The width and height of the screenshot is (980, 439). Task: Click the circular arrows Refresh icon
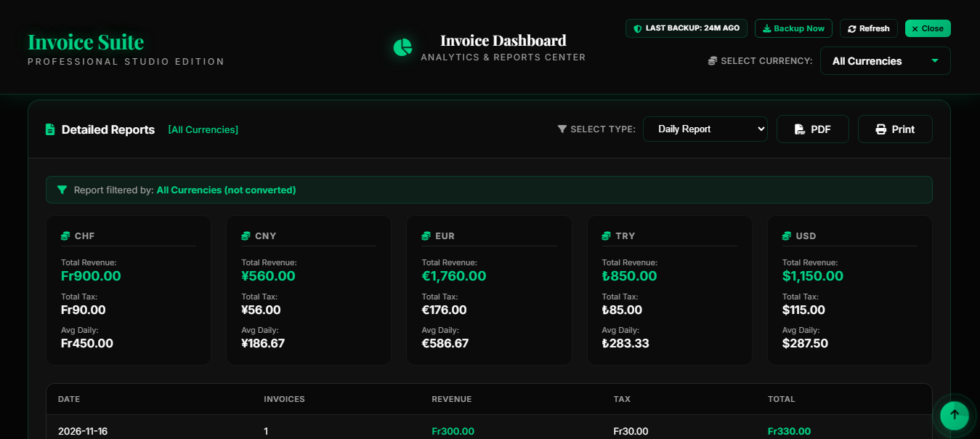852,28
